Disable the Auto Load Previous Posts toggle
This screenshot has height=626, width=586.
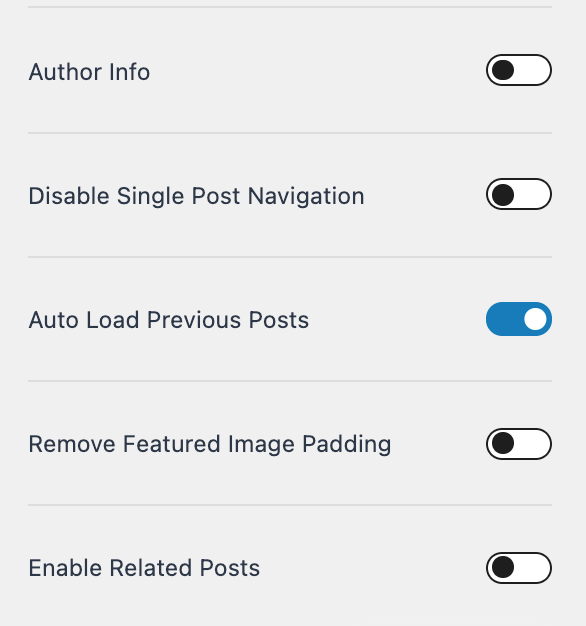pos(519,319)
